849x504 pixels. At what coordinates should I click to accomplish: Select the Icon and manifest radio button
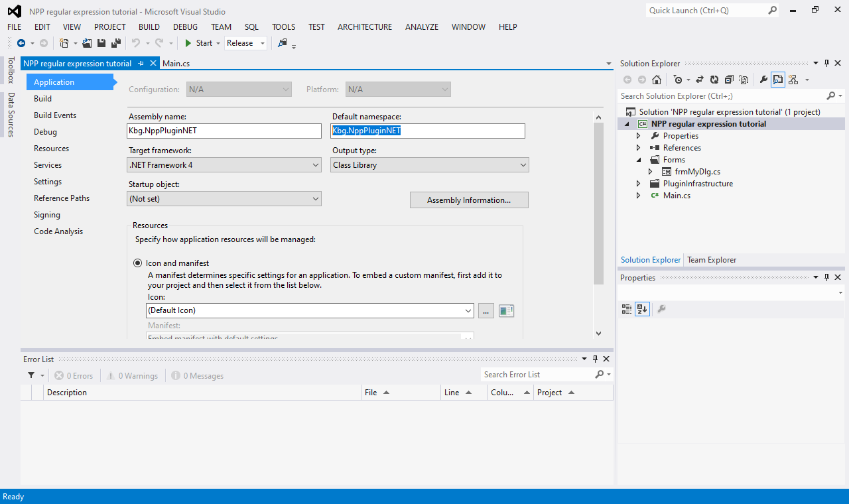coord(137,263)
